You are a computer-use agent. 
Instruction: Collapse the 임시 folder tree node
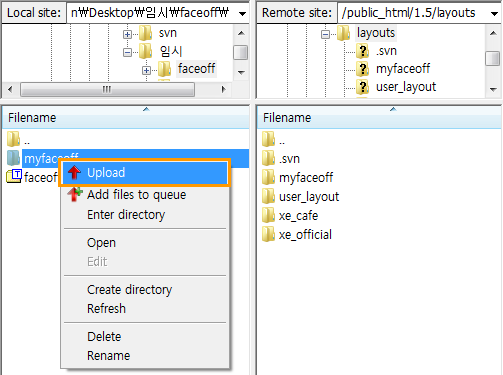(x=127, y=52)
